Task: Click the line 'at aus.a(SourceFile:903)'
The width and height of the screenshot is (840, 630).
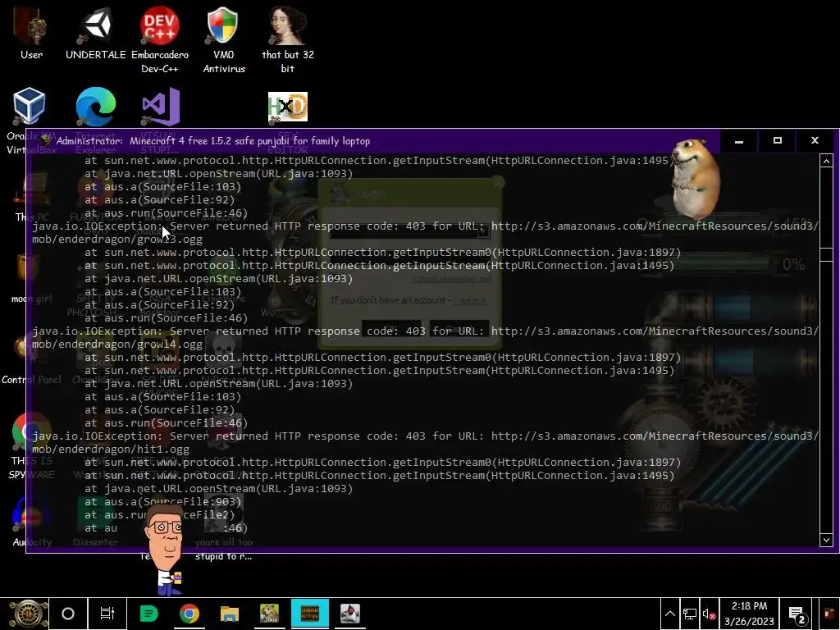Action: [x=163, y=501]
